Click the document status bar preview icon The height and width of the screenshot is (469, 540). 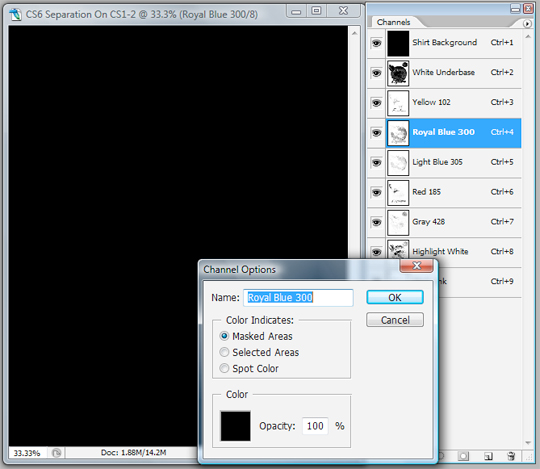56,452
